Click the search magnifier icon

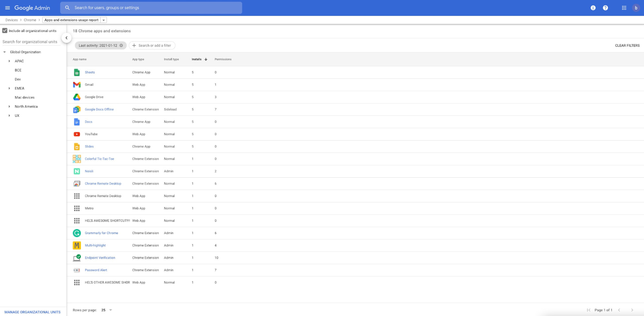click(67, 8)
